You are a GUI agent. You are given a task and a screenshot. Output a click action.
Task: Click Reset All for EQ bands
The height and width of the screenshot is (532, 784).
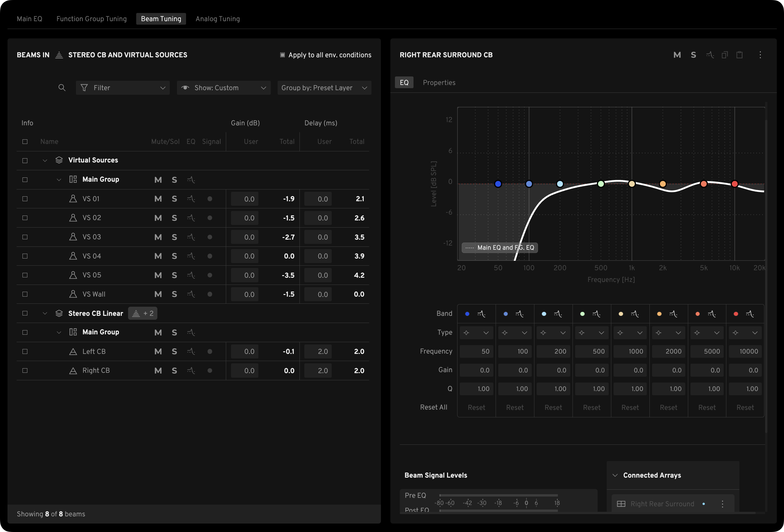click(x=433, y=407)
